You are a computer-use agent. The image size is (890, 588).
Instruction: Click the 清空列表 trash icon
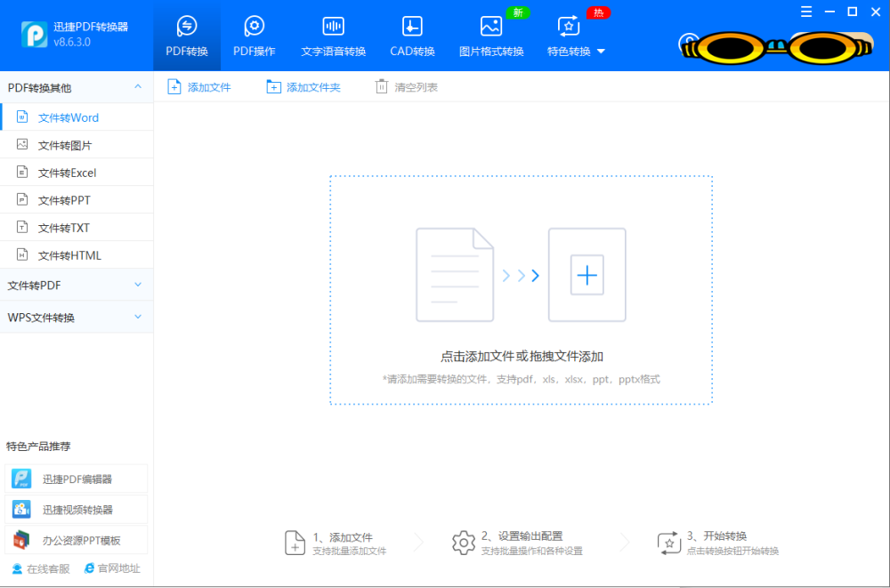pyautogui.click(x=382, y=87)
